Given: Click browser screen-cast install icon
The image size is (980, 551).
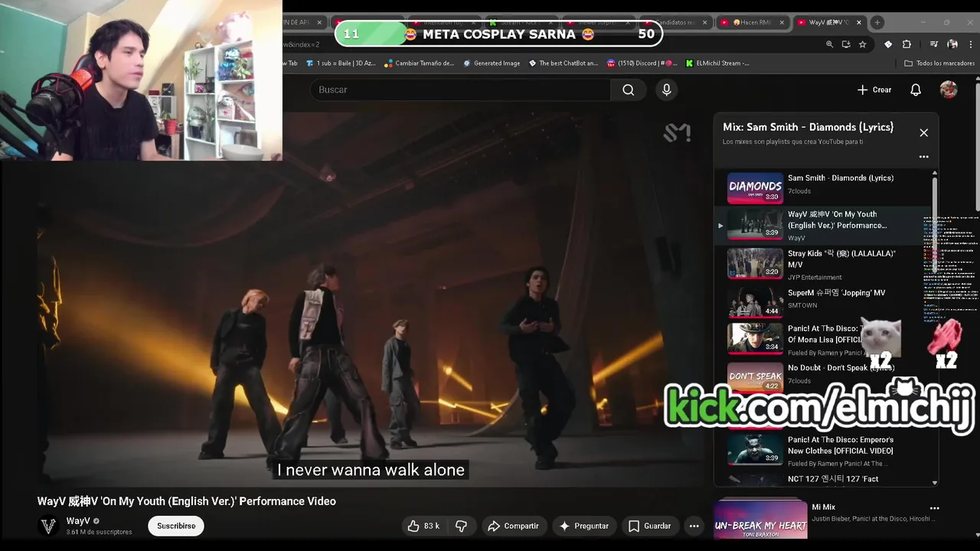Looking at the screenshot, I should 846,44.
